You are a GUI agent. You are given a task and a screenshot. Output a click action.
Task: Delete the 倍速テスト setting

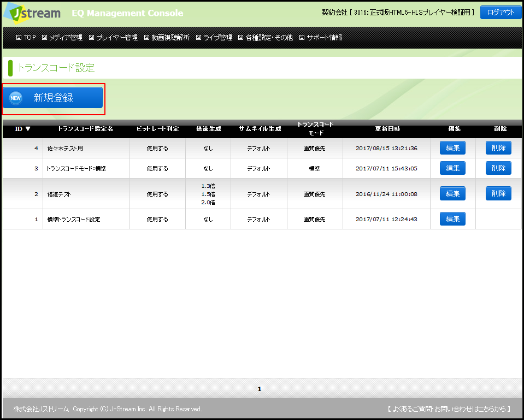point(498,193)
